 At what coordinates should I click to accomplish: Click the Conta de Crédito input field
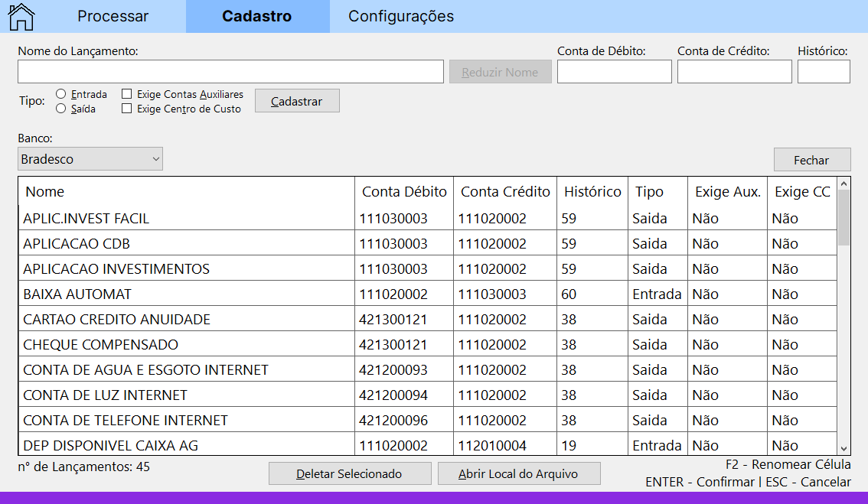[734, 72]
